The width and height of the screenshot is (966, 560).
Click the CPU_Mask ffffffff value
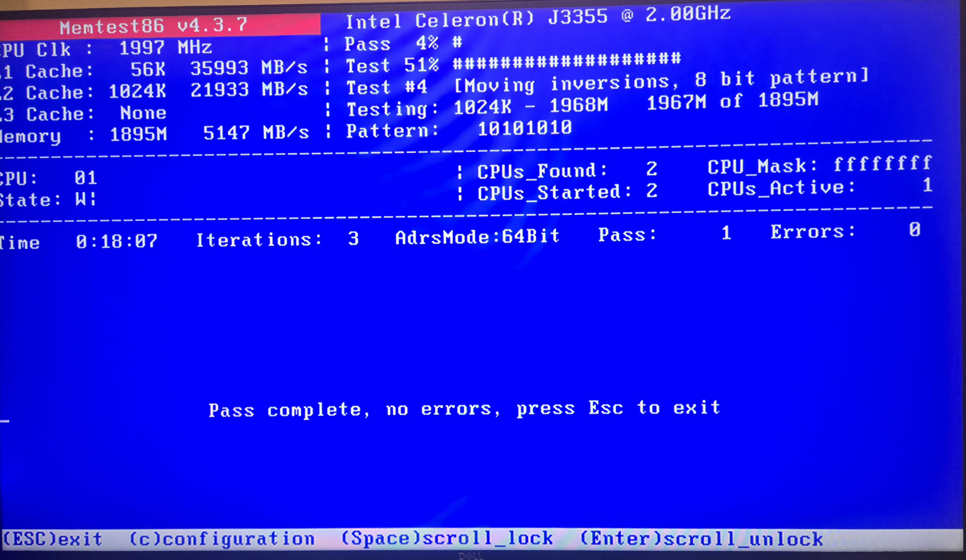point(882,164)
